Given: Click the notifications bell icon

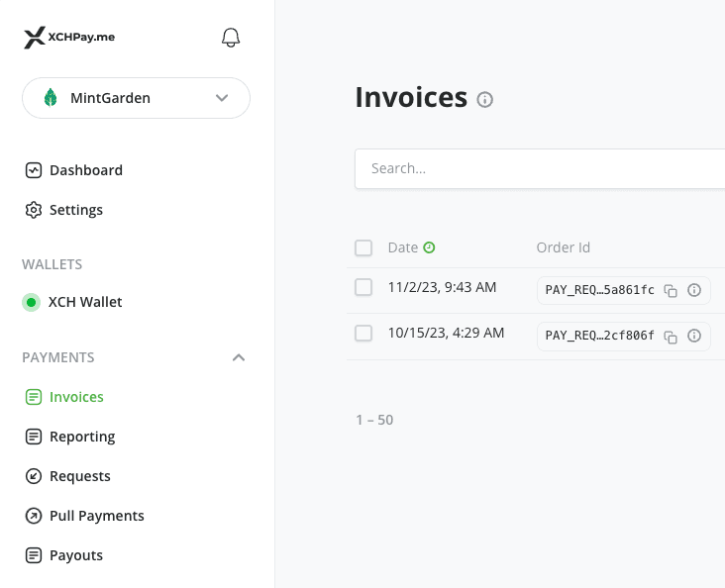Looking at the screenshot, I should point(231,38).
